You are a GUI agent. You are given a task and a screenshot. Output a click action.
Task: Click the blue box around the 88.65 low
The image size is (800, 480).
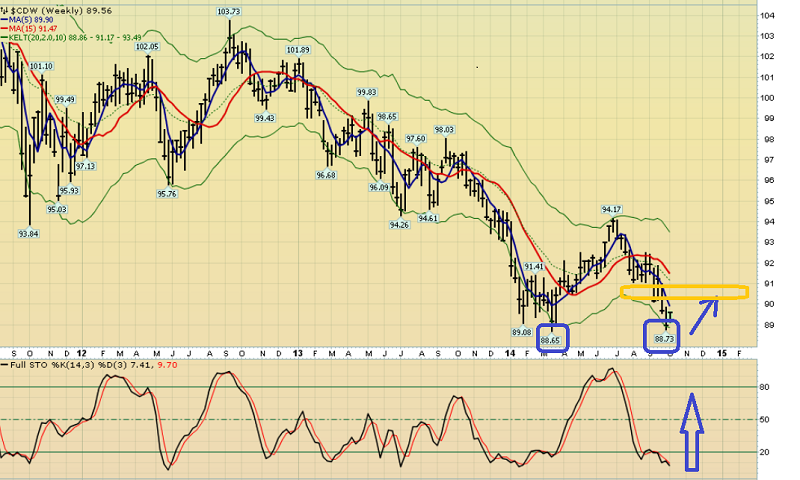point(551,338)
